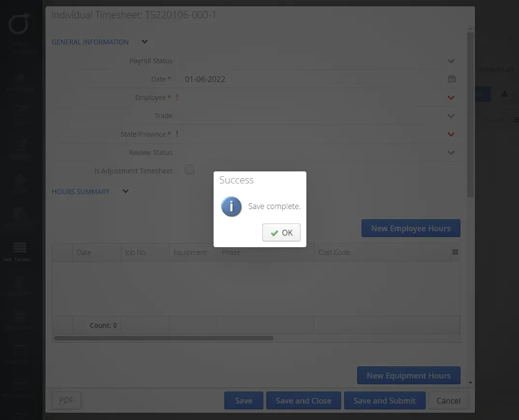Toggle the Is Adjustment Timesheet checkbox
The height and width of the screenshot is (420, 519).
(x=189, y=169)
